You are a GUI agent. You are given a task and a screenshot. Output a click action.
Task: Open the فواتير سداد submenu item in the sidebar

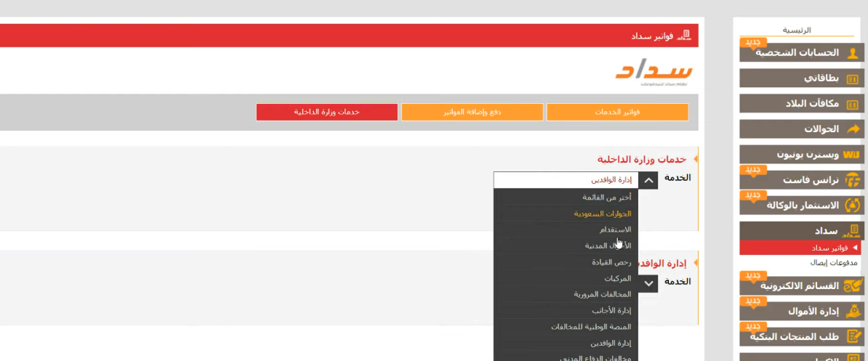pyautogui.click(x=800, y=248)
